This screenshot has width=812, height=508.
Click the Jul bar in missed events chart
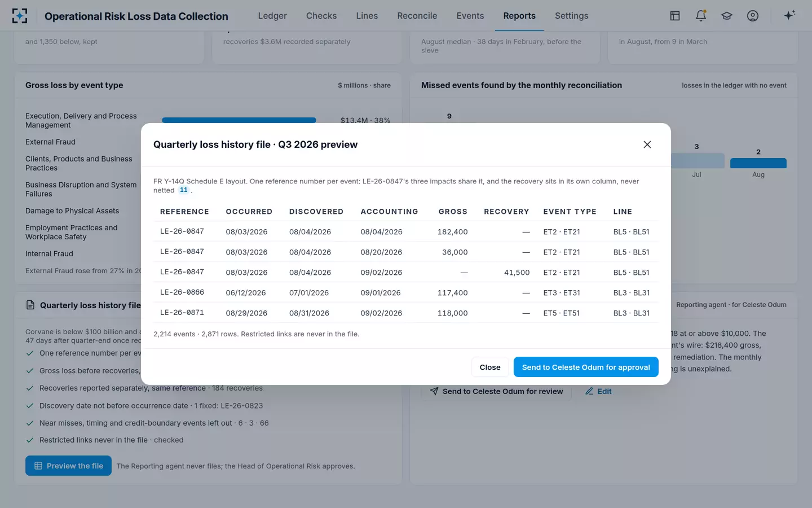(x=697, y=160)
